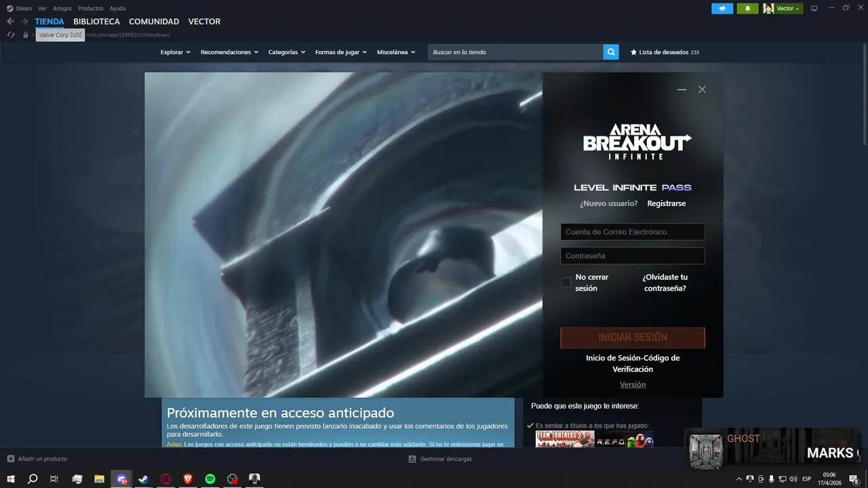Expand the Explorar dropdown
Screen dimensions: 868x488
(x=175, y=52)
